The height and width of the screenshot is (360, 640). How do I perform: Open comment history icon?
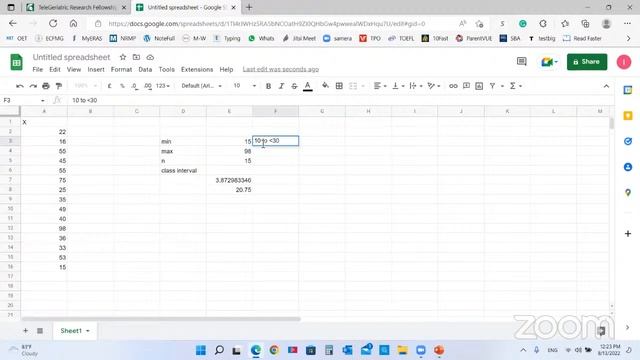click(522, 62)
